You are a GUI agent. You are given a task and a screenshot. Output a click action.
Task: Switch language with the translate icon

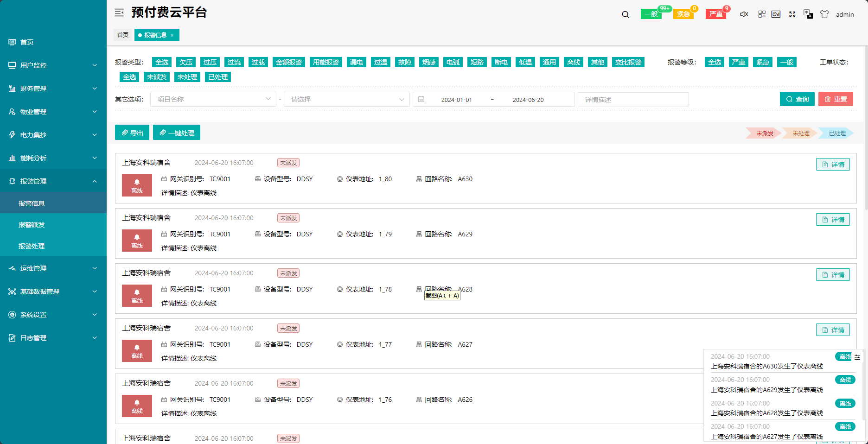tap(808, 14)
